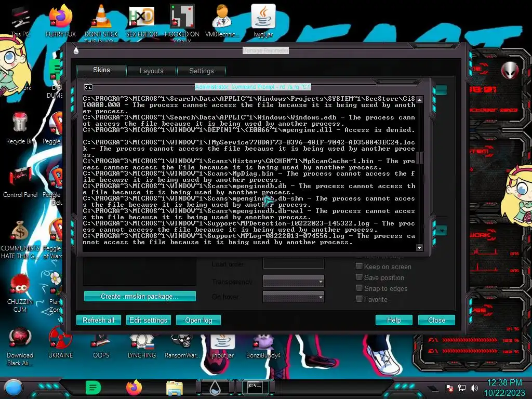This screenshot has width=532, height=399.
Task: Open the DONT STICK THIS VLC cone shortcut
Action: pyautogui.click(x=101, y=21)
